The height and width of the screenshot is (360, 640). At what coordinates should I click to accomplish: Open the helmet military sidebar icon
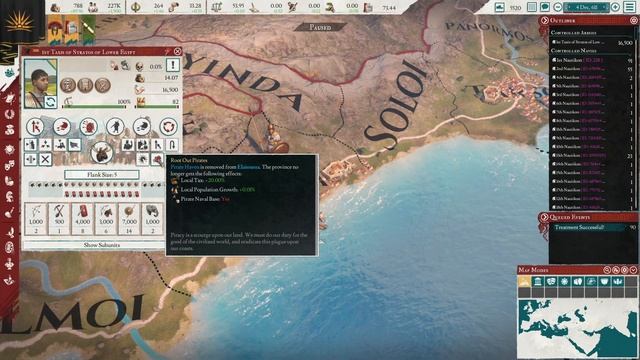coord(9,197)
